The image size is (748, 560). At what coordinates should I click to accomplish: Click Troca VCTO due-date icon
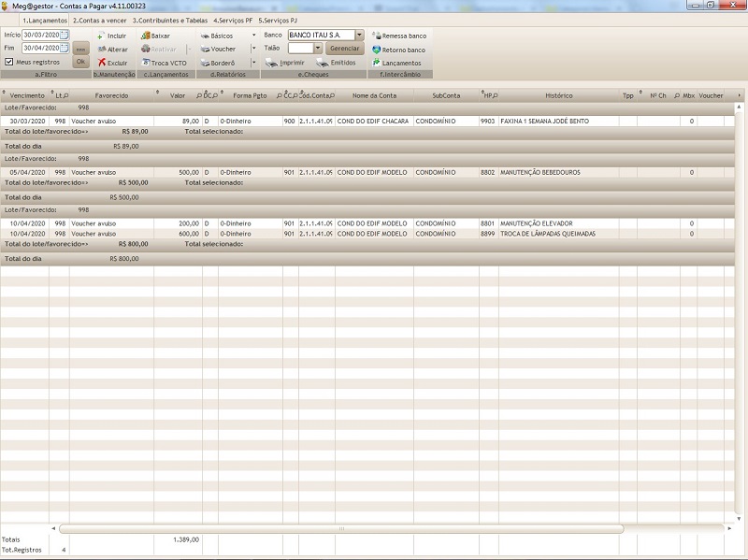pyautogui.click(x=145, y=63)
